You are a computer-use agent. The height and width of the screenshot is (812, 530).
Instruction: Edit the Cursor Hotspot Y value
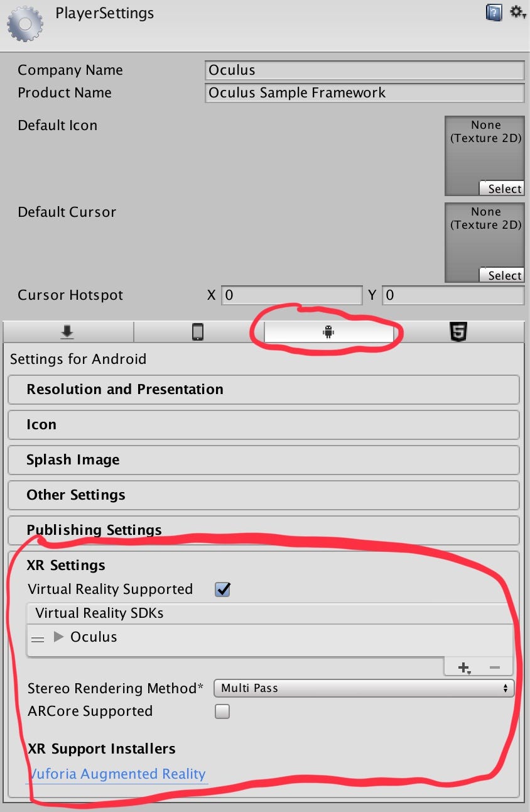(453, 295)
